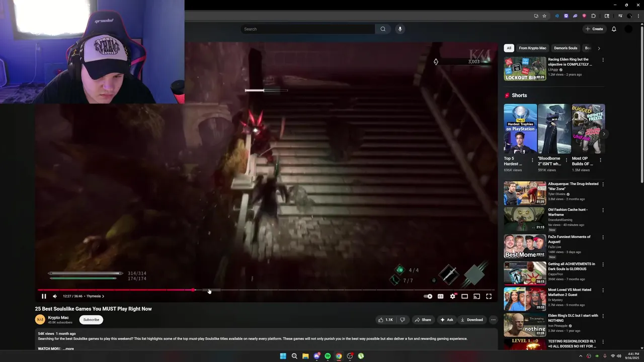Dislike the video with the thumbs-down button

402,320
